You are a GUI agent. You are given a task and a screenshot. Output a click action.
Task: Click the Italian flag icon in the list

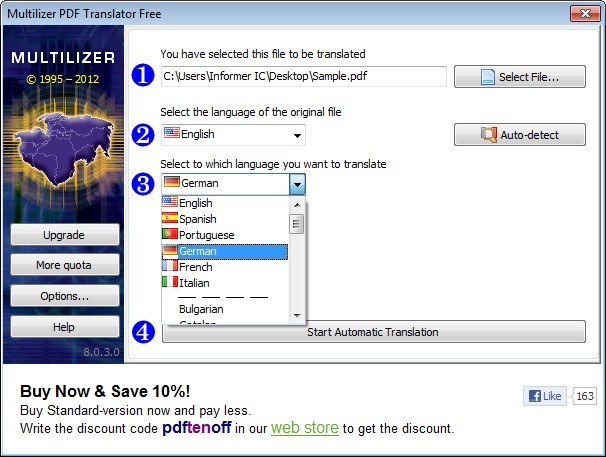[x=170, y=282]
